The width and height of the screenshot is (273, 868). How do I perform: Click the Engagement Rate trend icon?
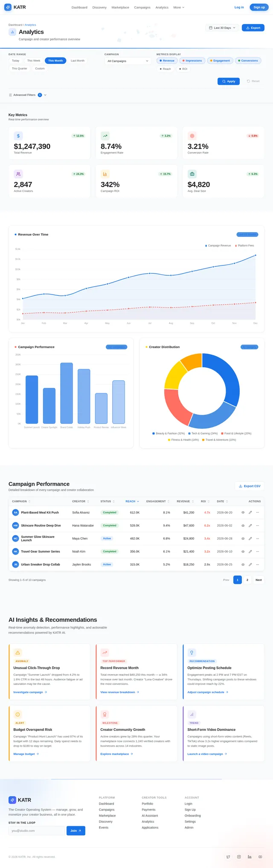(105, 136)
